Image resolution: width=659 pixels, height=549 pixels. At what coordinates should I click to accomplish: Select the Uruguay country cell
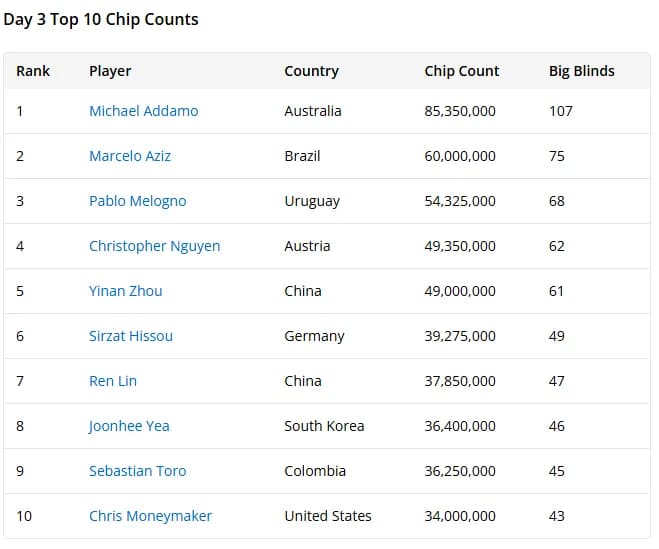[312, 201]
